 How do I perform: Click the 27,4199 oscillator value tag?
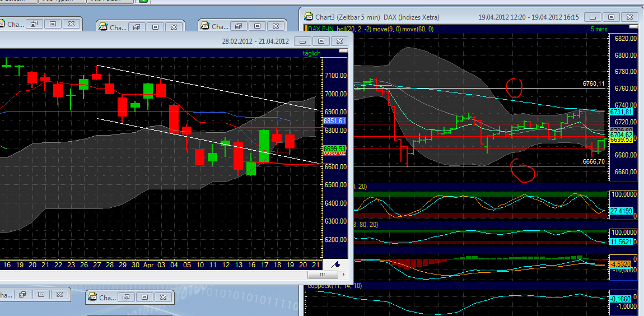[620, 211]
